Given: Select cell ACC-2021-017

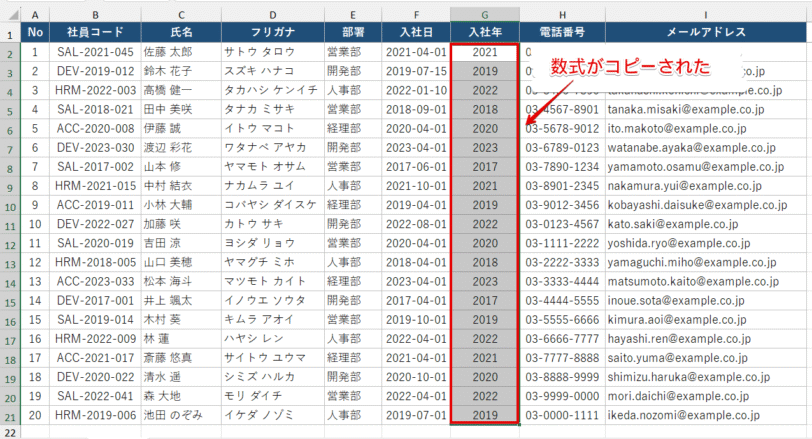Looking at the screenshot, I should pos(95,358).
